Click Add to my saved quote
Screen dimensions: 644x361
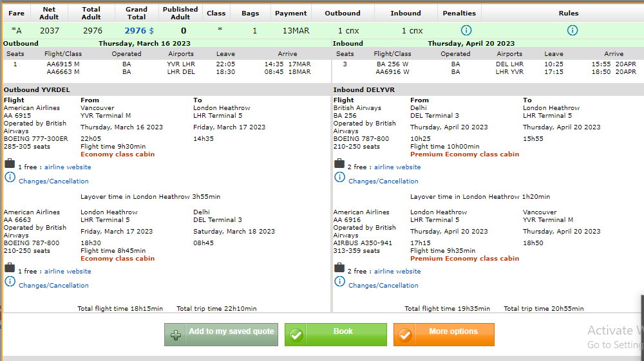click(x=222, y=334)
